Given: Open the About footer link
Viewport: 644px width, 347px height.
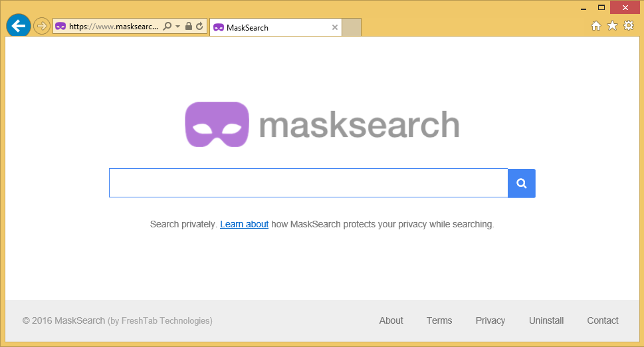Looking at the screenshot, I should [x=391, y=320].
